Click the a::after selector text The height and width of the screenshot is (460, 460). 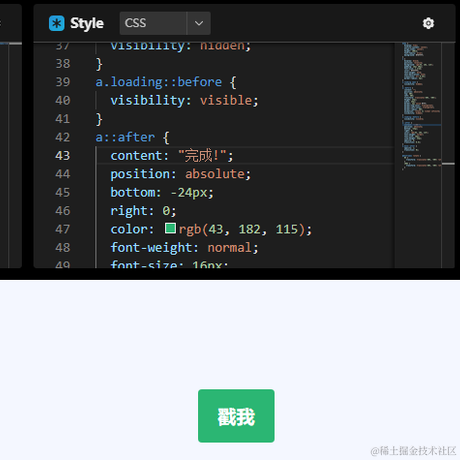click(125, 137)
